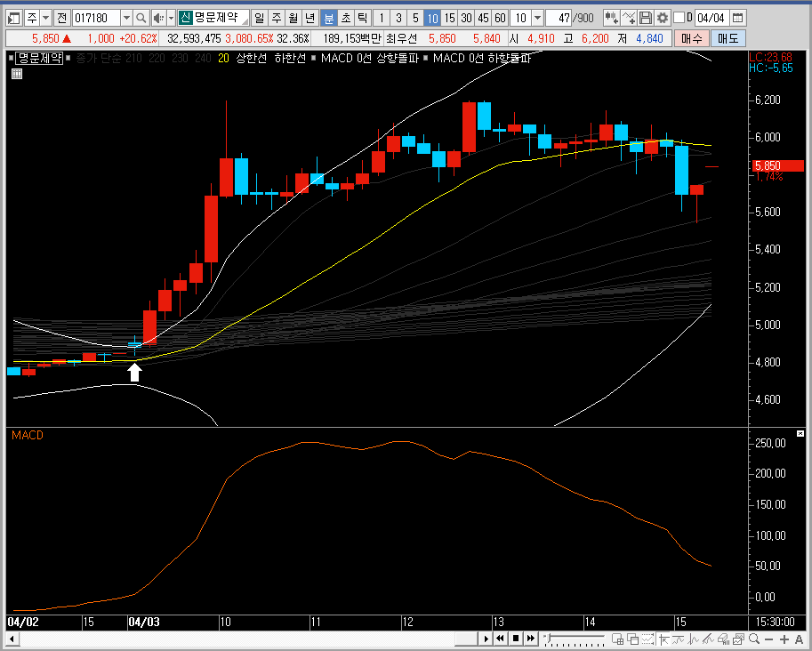Switch to 월 monthly chart period

pos(293,18)
